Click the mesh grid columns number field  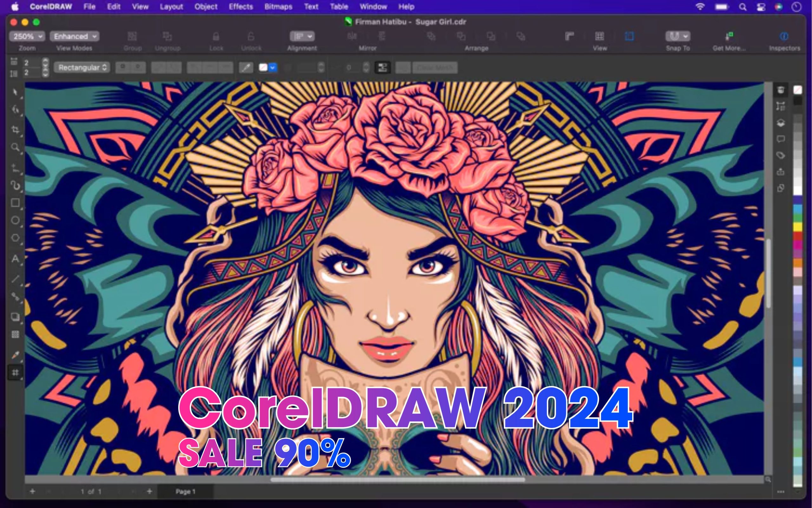32,63
